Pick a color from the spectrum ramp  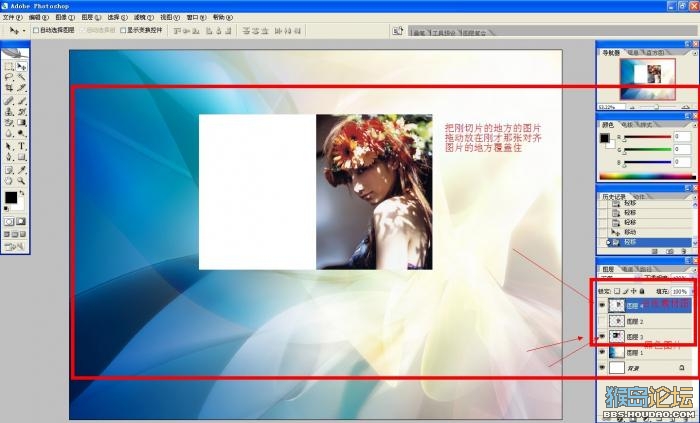pos(647,177)
